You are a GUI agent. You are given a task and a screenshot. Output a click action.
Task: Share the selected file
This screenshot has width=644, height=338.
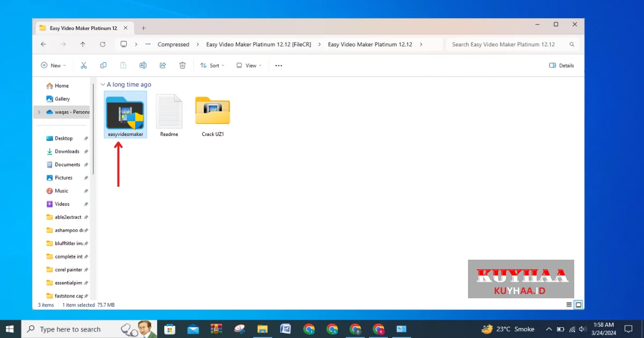click(x=163, y=65)
